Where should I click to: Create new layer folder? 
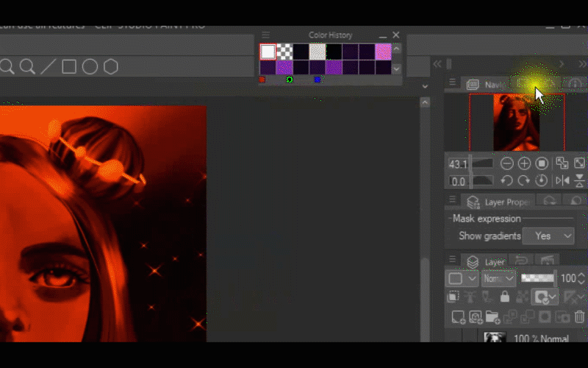(x=492, y=317)
